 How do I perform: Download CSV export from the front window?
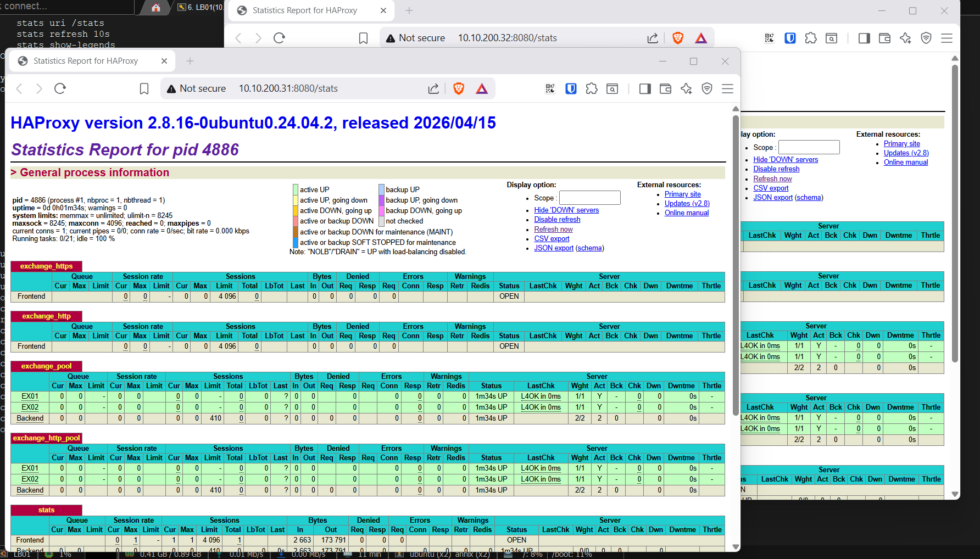pos(552,239)
